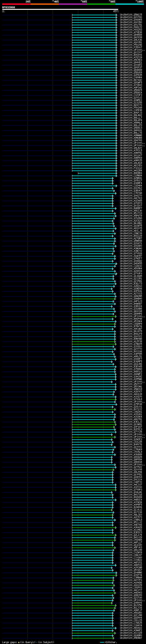146x644 pixels.
Task: Select hit label UniRef100_B6EBE6
Action: coord(131,173)
